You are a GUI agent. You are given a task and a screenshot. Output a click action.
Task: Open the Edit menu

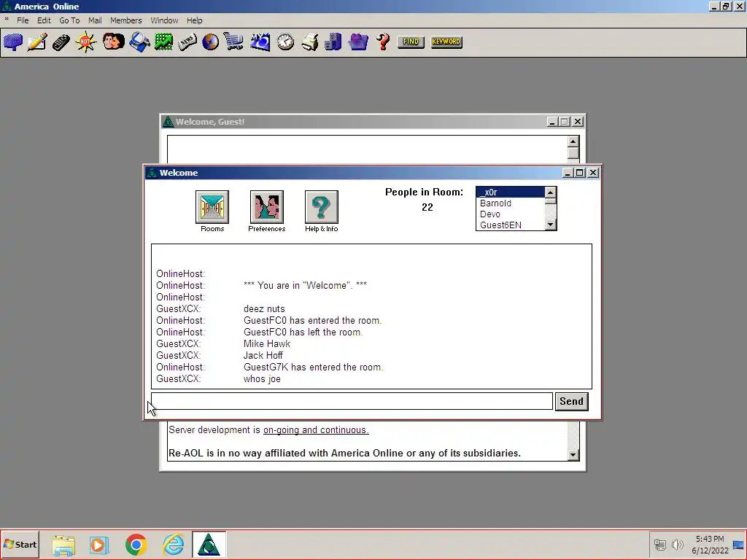(x=44, y=20)
